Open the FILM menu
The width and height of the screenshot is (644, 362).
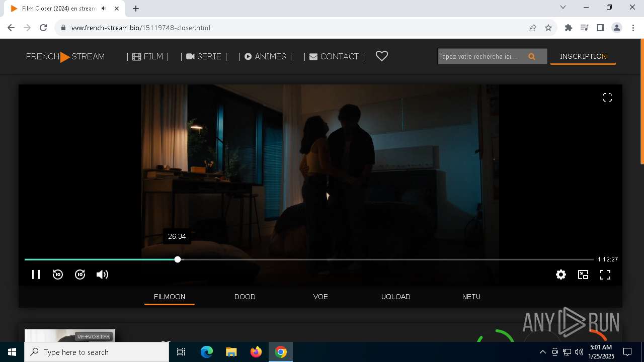147,56
